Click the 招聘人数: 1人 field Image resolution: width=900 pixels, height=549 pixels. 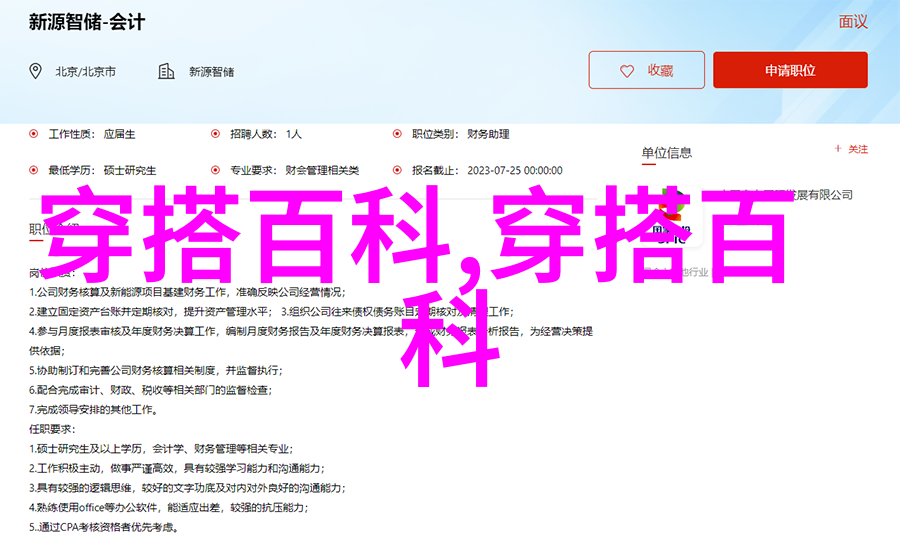click(266, 134)
